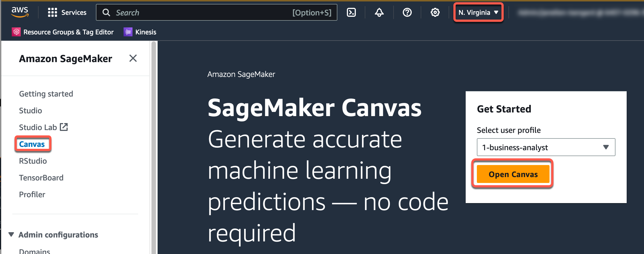Open the notifications bell
The height and width of the screenshot is (254, 644).
click(379, 12)
